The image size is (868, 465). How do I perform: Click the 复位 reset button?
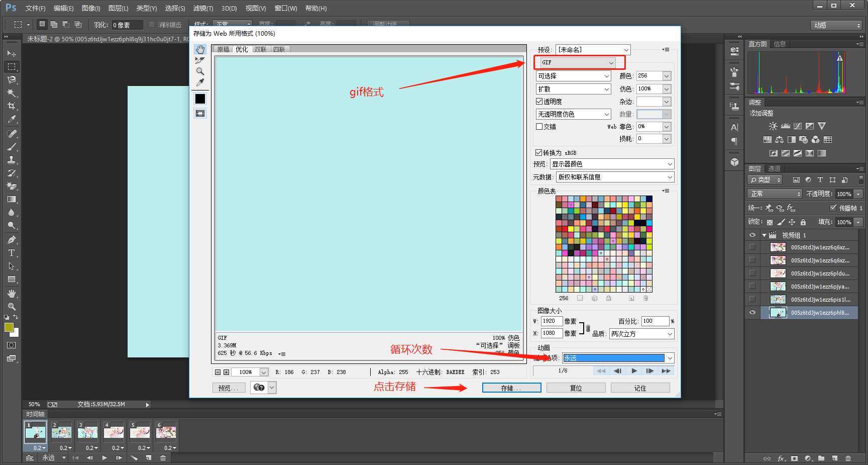pyautogui.click(x=576, y=388)
